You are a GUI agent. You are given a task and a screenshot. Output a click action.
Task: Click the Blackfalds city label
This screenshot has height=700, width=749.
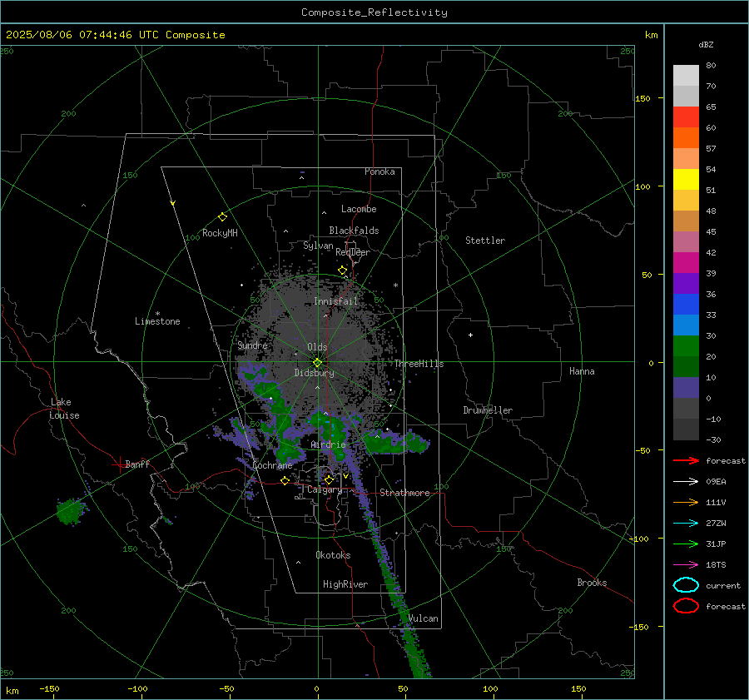[x=354, y=231]
